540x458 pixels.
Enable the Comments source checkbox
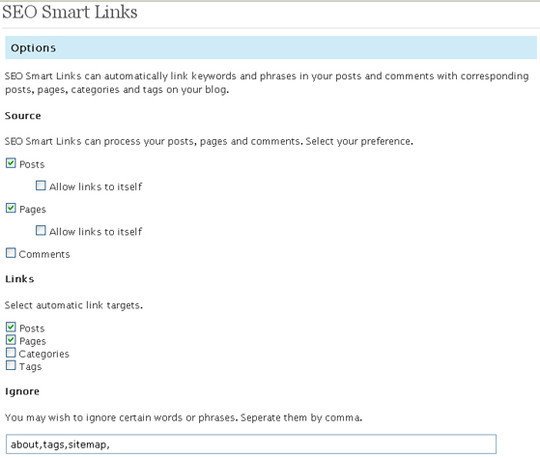coord(11,253)
